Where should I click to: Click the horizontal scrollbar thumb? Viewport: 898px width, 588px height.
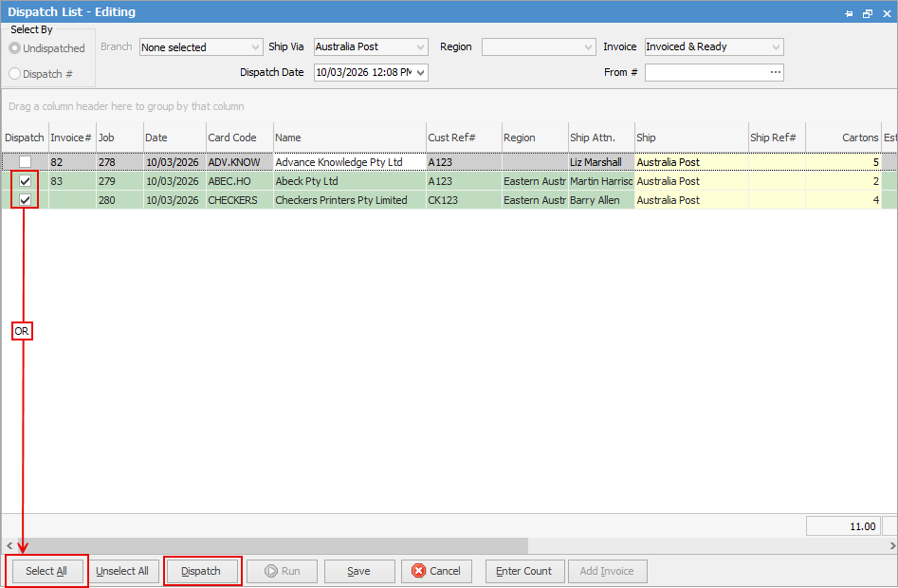pos(271,545)
